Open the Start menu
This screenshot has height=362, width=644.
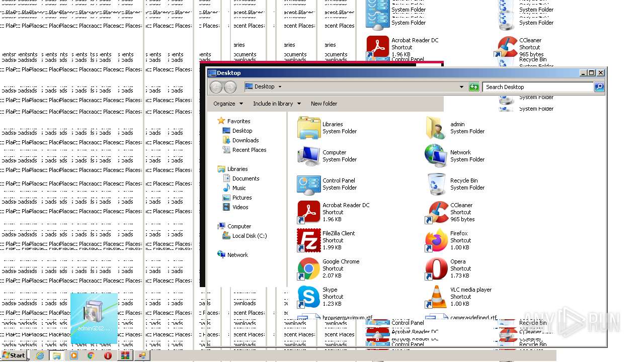click(x=14, y=355)
